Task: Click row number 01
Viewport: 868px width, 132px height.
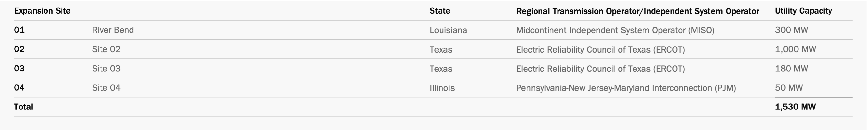Action: click(x=19, y=30)
